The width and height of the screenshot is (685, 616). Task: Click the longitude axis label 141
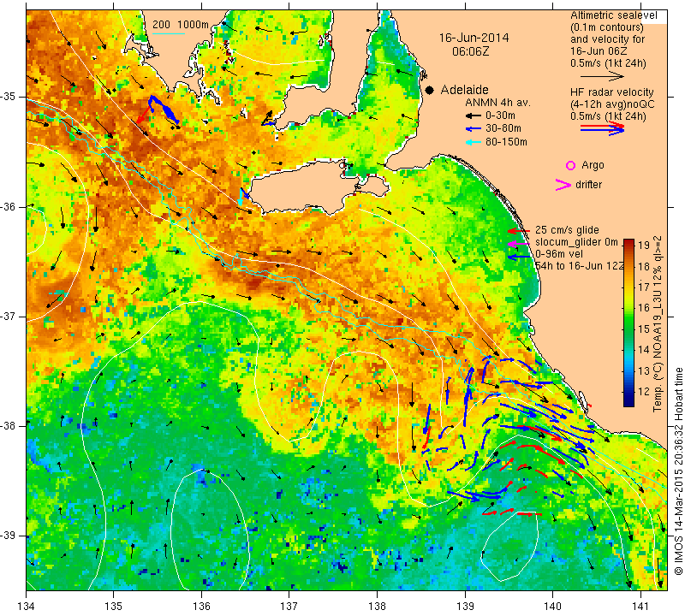640,607
